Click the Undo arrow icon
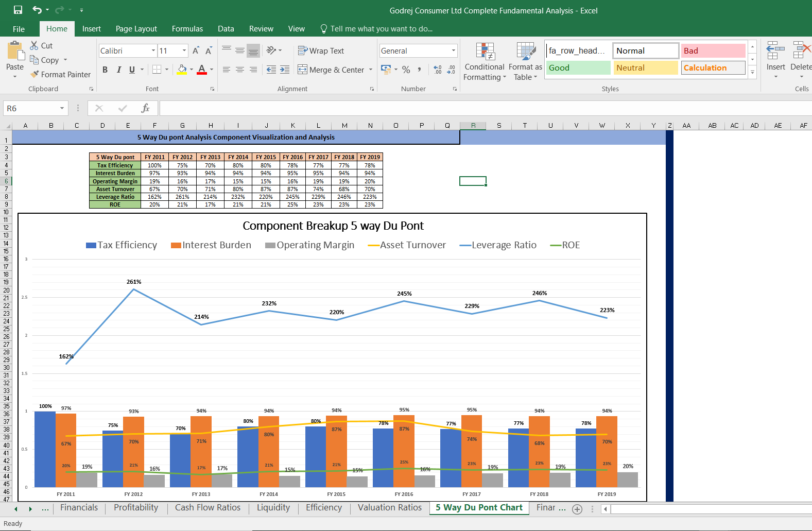 37,10
